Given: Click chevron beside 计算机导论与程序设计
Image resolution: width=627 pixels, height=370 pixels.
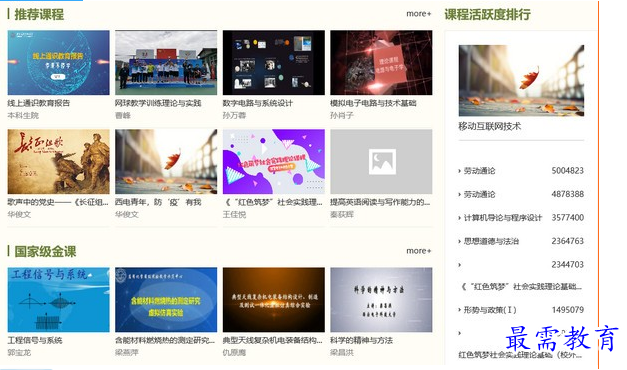Looking at the screenshot, I should point(459,218).
